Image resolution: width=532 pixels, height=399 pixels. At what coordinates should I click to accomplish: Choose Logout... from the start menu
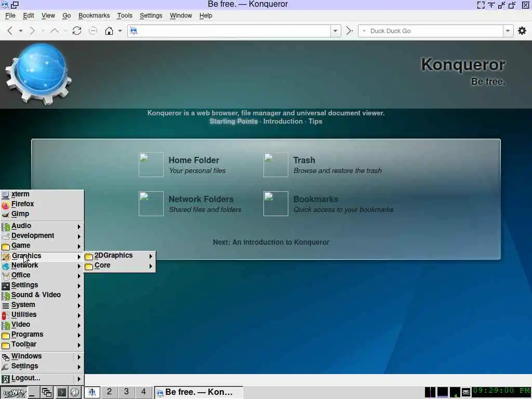click(x=42, y=378)
